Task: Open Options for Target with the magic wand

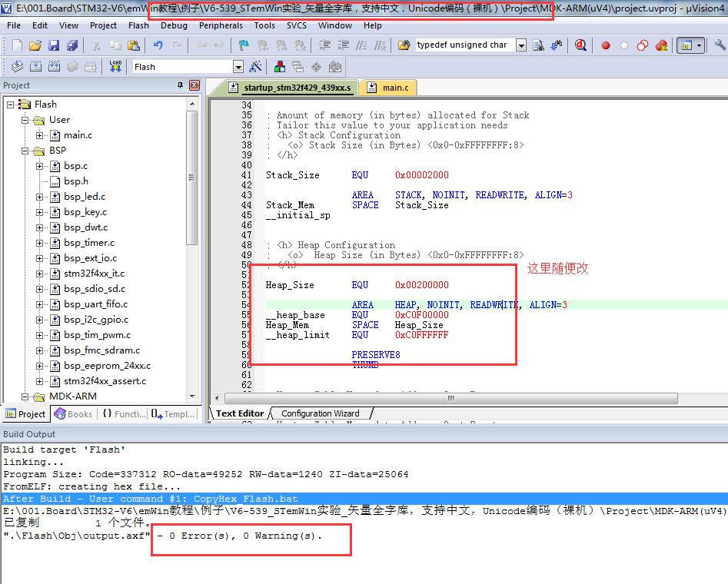Action: click(255, 66)
